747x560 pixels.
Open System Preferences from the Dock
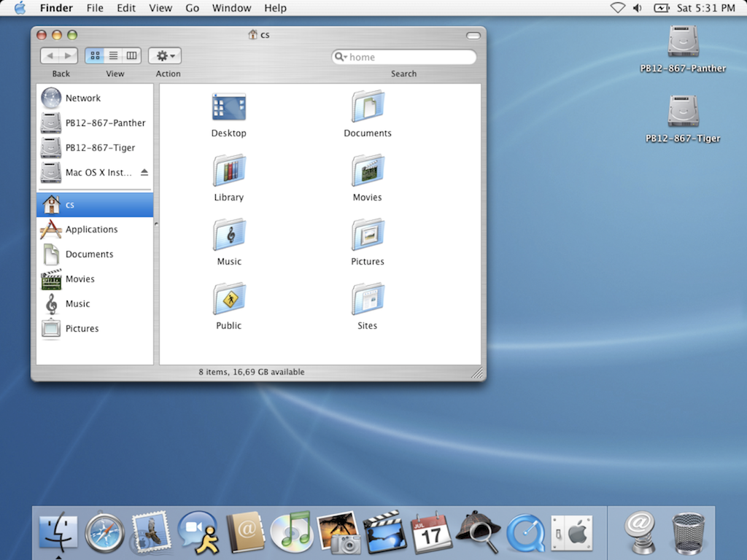pyautogui.click(x=572, y=532)
